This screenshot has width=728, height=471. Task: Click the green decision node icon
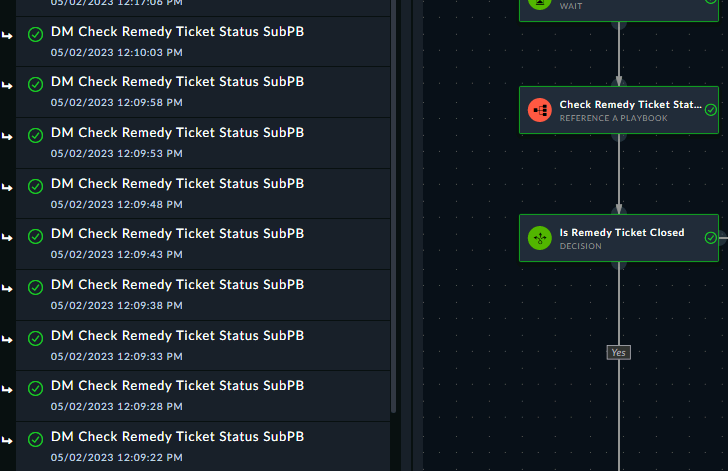540,238
